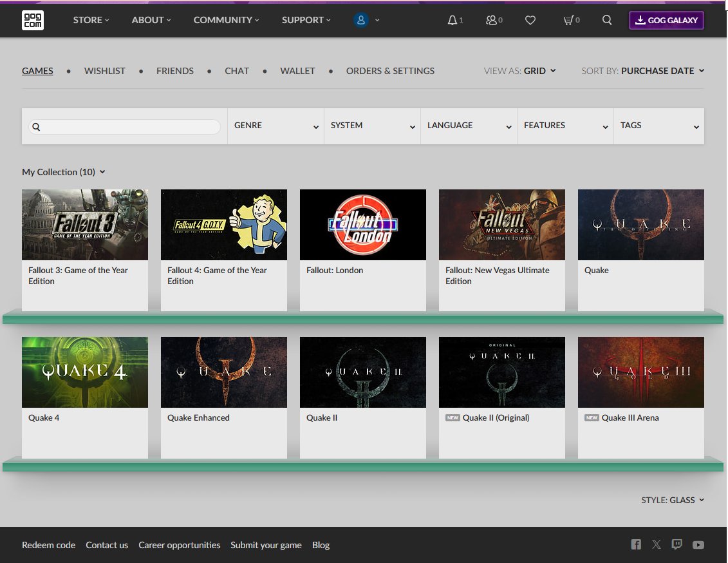Viewport: 728px width, 563px height.
Task: Open the friends icon in header
Action: tap(491, 20)
